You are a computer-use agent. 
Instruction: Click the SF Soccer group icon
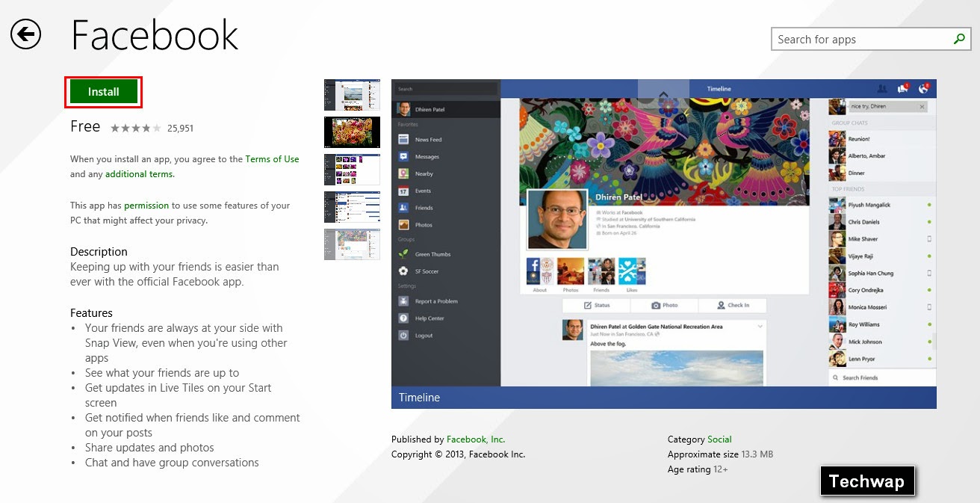click(403, 271)
